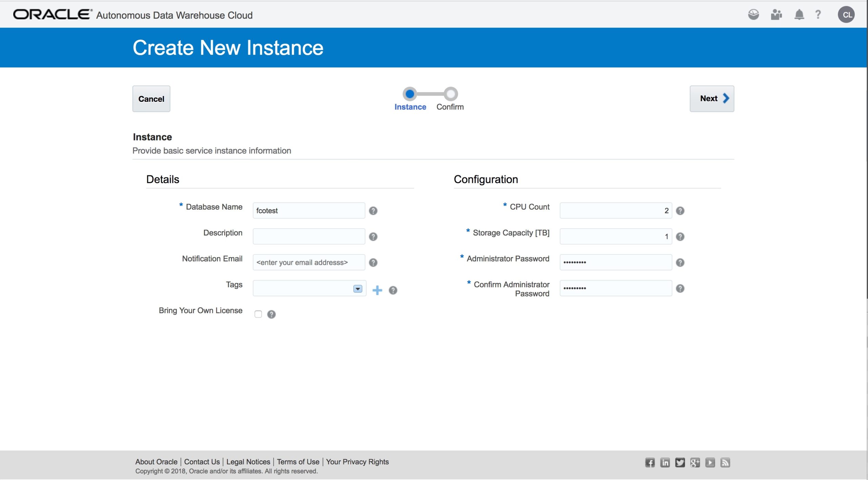
Task: Click the blue plus icon to add tag
Action: pyautogui.click(x=377, y=290)
